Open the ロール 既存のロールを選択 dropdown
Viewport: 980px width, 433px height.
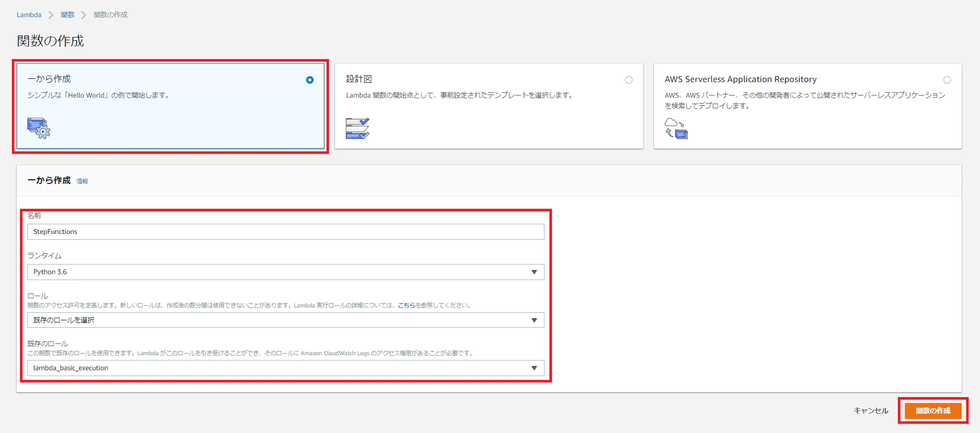(x=286, y=320)
